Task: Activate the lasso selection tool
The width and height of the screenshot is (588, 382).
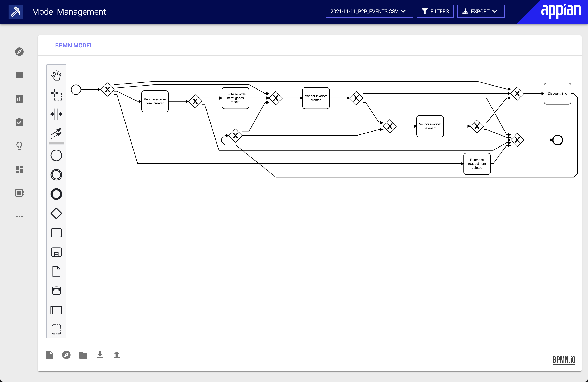Action: (x=56, y=95)
